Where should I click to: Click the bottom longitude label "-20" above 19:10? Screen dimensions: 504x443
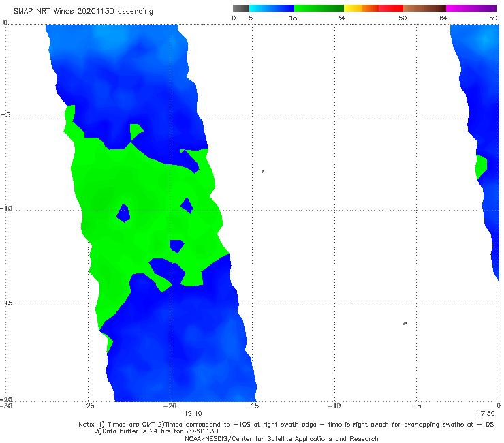pyautogui.click(x=170, y=406)
